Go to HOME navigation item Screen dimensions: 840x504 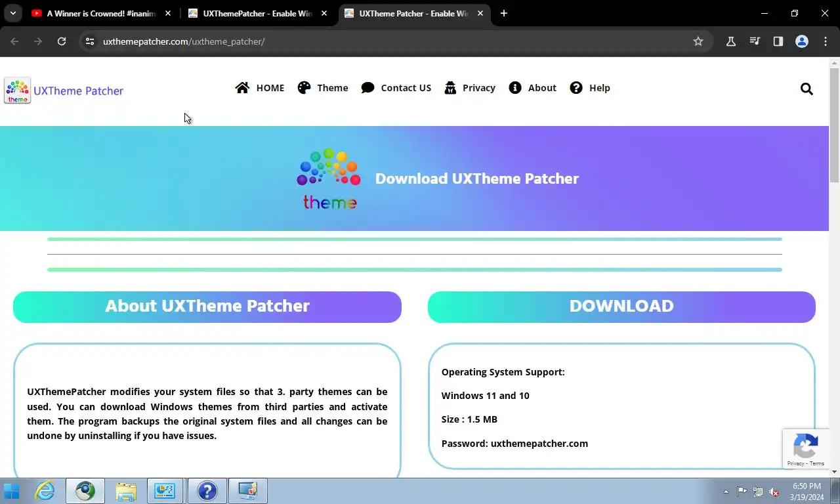click(x=260, y=88)
